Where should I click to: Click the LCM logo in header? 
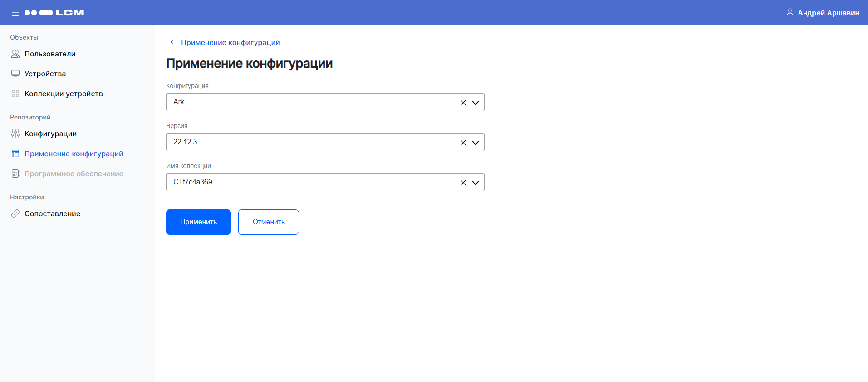[54, 13]
